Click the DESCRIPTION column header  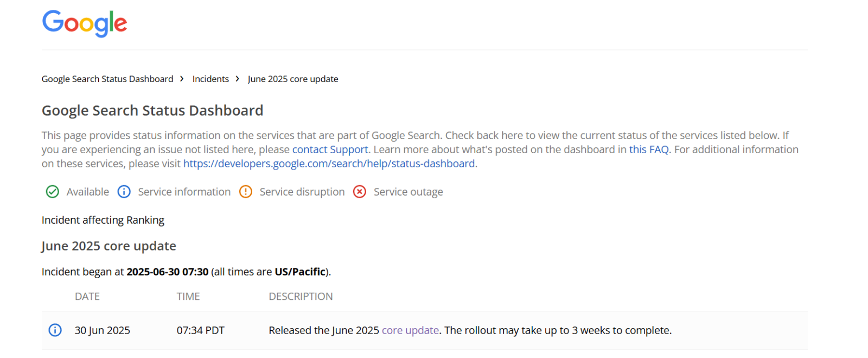(301, 297)
